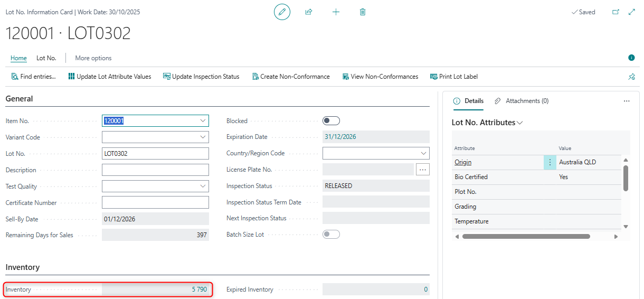Switch to the Attachments (0) tab
Viewport: 644px width, 299px height.
(522, 101)
